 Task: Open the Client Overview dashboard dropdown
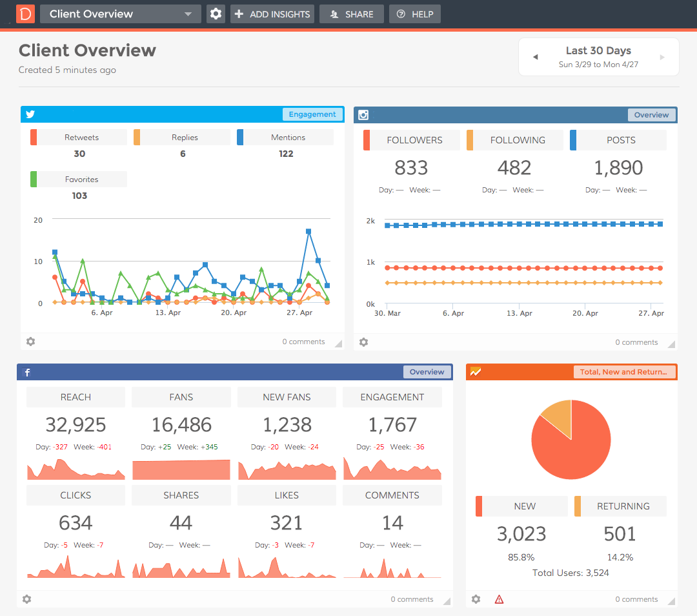120,13
